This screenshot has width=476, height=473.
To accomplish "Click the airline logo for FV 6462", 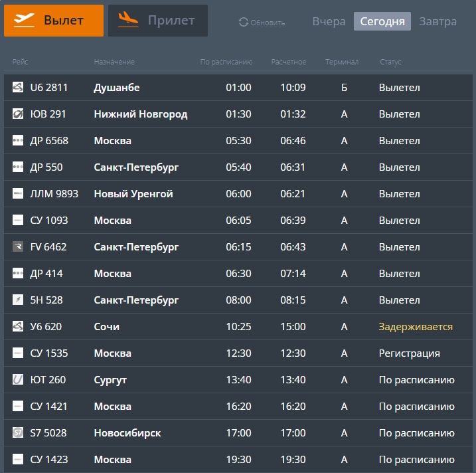I will point(18,247).
